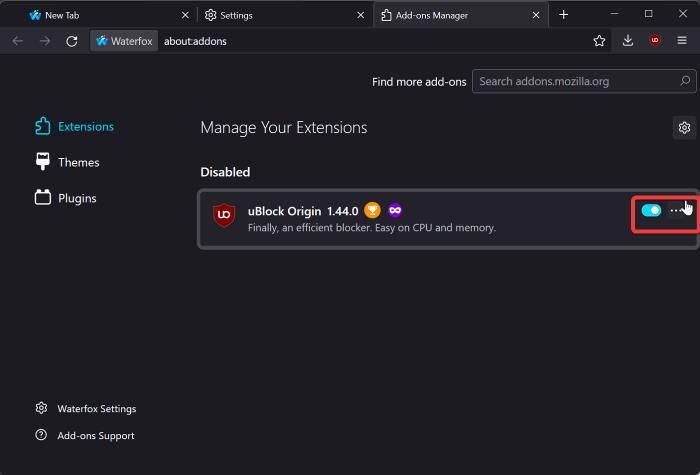
Task: Click the extension description 'Finally, an efficient blocker'
Action: [x=372, y=228]
